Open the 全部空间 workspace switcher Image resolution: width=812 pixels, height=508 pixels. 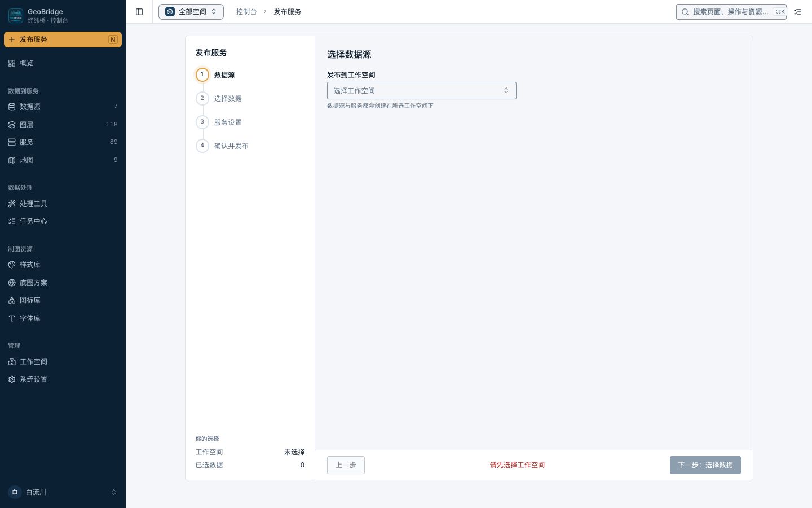(191, 12)
